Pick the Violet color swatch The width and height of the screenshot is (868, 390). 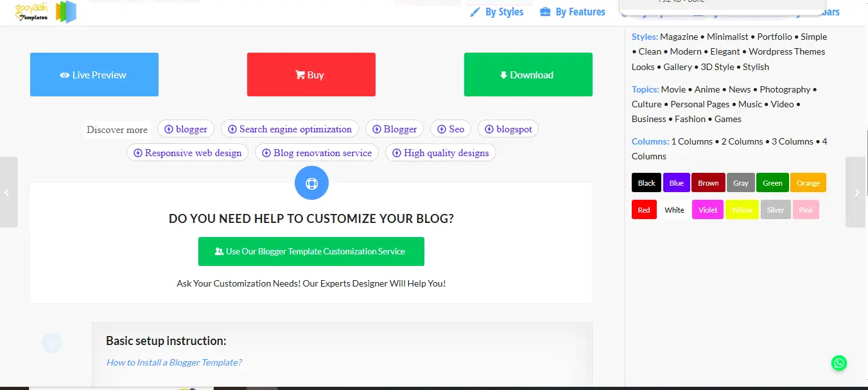[708, 210]
